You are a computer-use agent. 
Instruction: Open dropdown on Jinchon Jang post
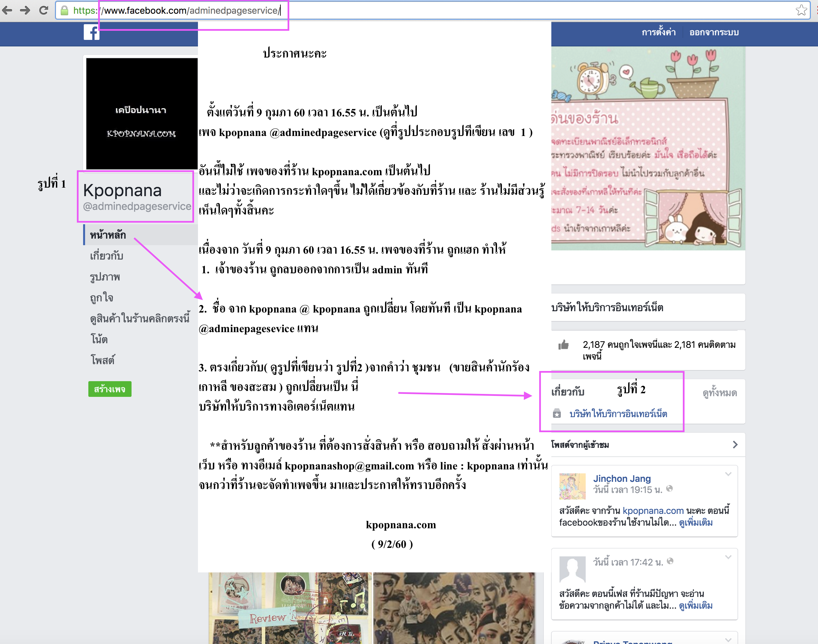(x=728, y=474)
